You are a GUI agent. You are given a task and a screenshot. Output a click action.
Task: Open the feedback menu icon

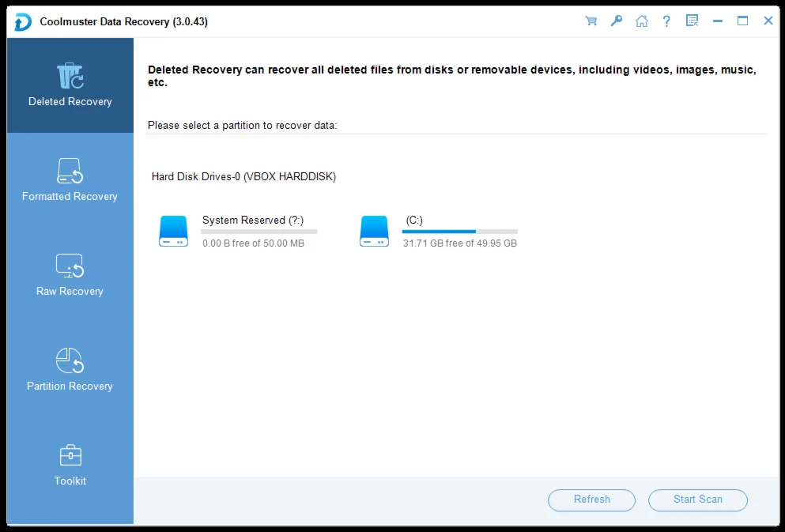(692, 21)
